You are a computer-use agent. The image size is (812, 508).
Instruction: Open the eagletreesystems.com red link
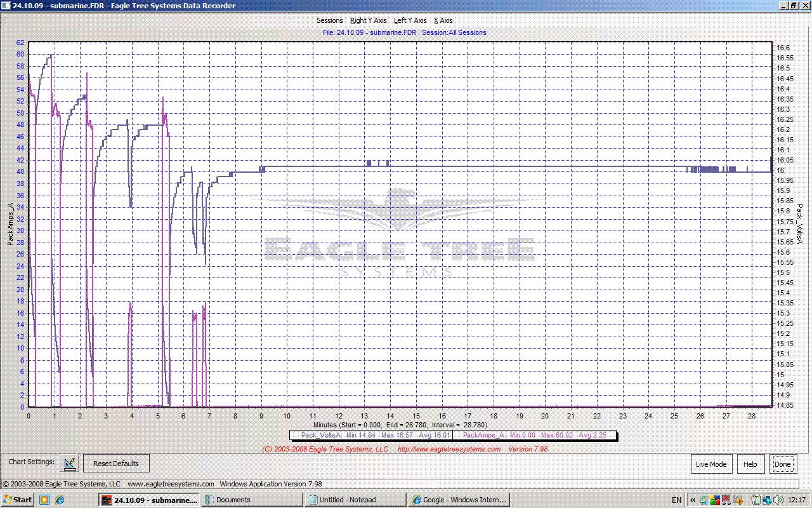point(449,449)
